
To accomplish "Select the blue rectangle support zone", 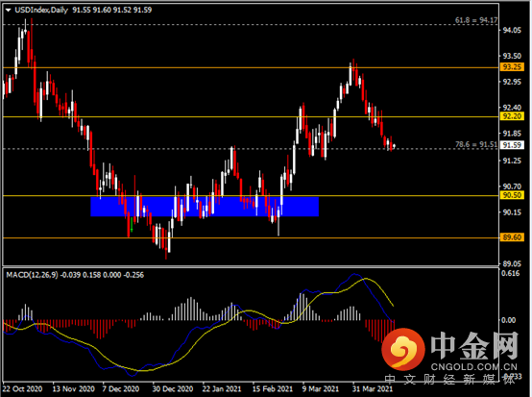I will point(205,207).
